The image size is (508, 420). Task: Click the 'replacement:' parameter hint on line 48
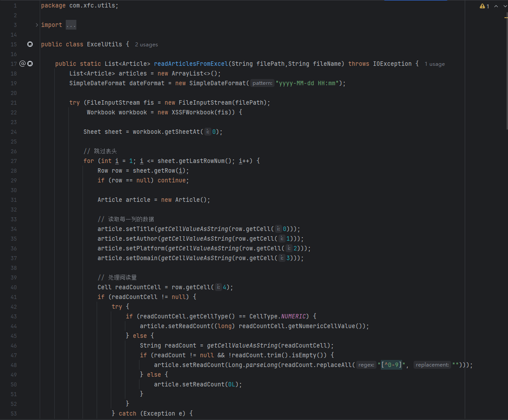click(432, 365)
